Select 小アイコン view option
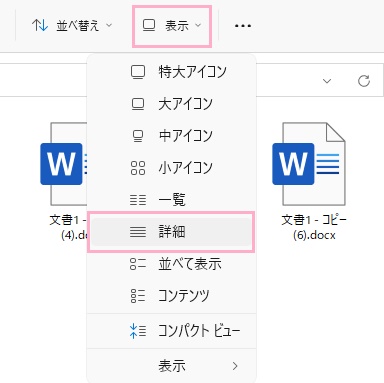 pyautogui.click(x=171, y=168)
